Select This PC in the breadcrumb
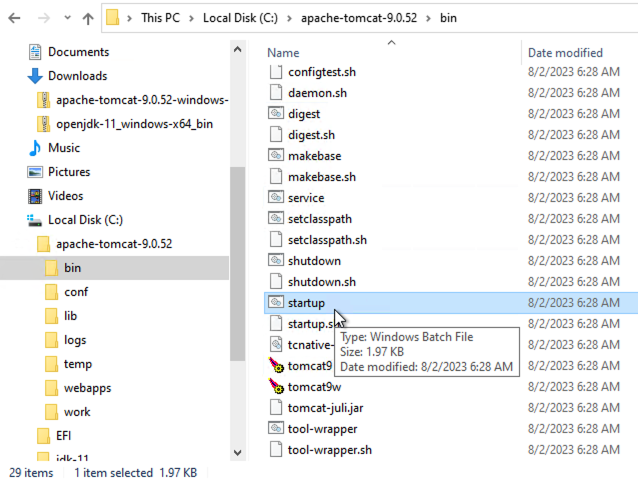638x490 pixels. (160, 18)
